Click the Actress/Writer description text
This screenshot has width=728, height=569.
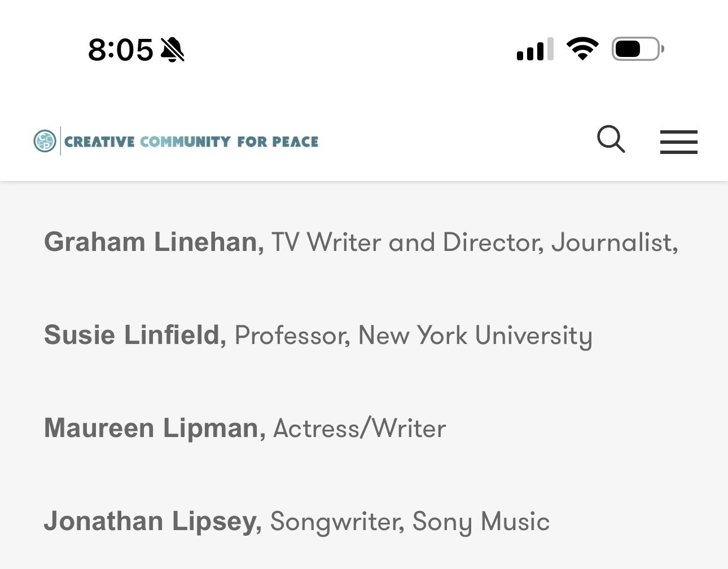point(359,429)
